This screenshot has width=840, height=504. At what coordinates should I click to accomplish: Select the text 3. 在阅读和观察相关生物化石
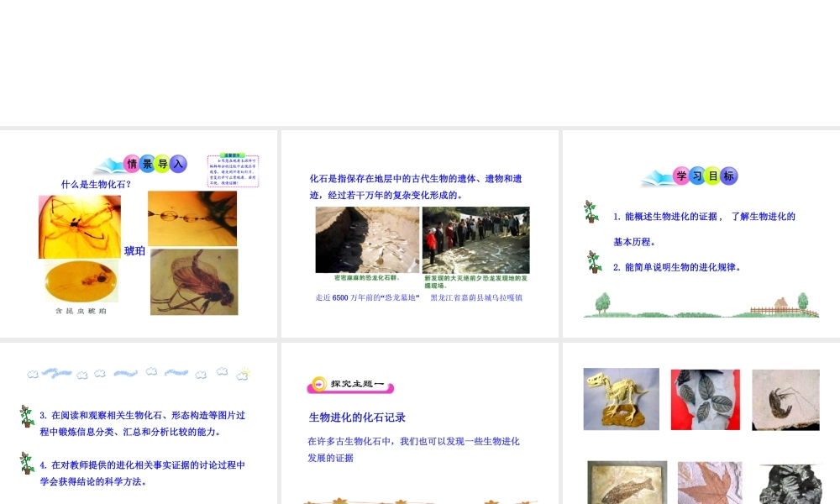[x=143, y=423]
